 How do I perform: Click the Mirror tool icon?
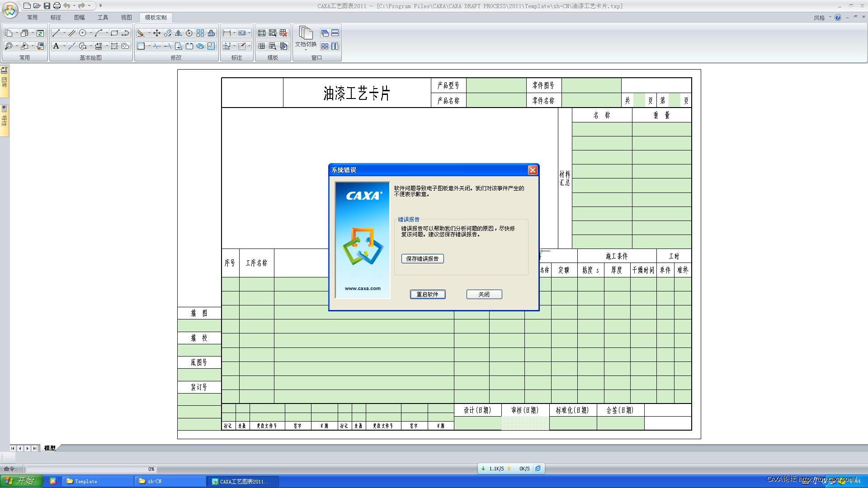coord(179,33)
